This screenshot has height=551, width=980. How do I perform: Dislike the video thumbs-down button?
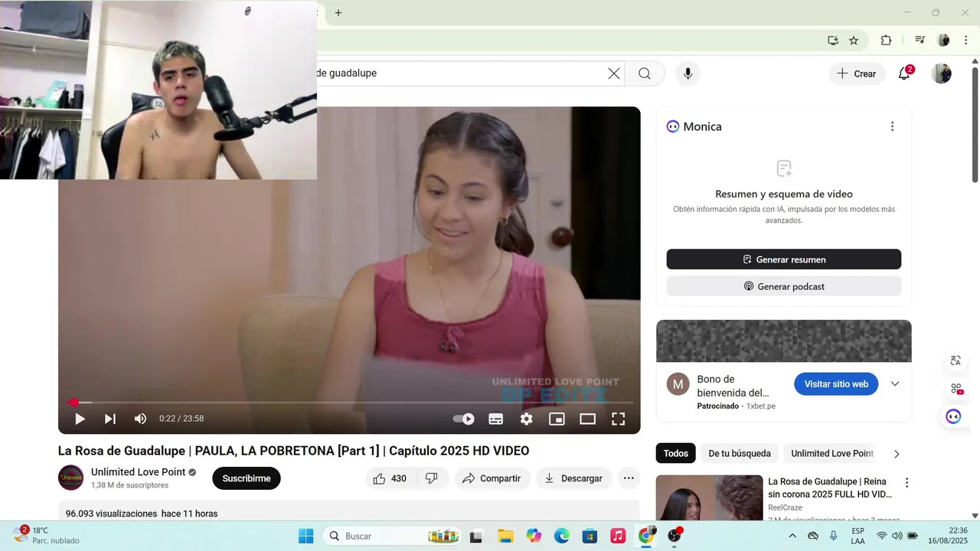(432, 478)
